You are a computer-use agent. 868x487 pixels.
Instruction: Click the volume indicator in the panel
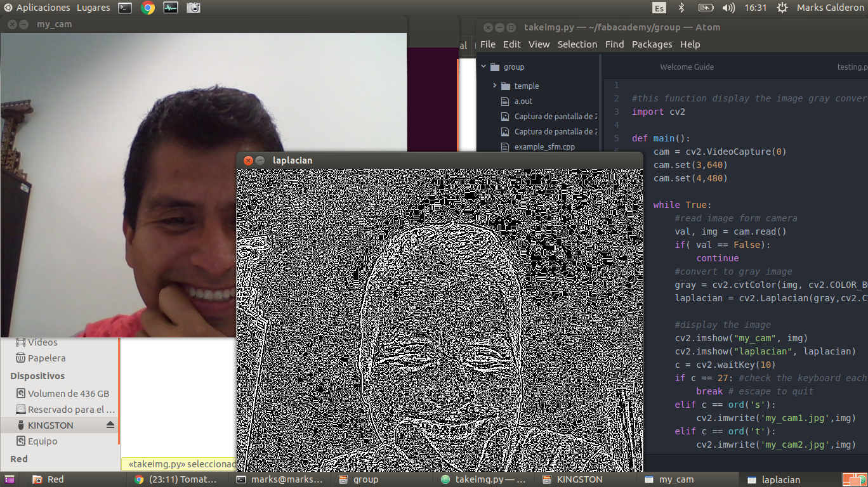pyautogui.click(x=728, y=8)
